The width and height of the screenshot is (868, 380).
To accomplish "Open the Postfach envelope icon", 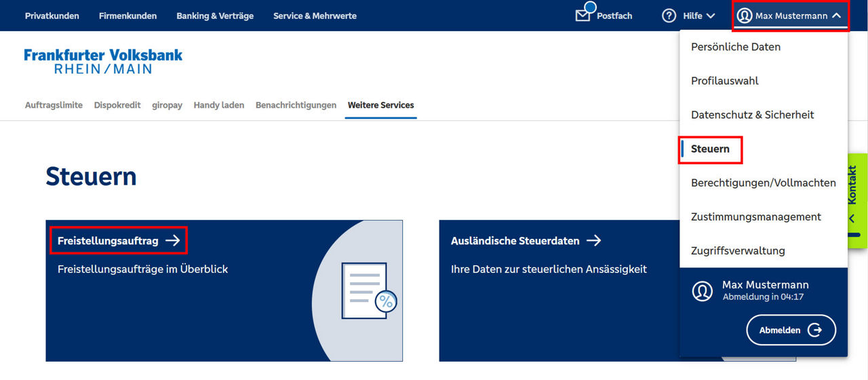I will (x=583, y=15).
